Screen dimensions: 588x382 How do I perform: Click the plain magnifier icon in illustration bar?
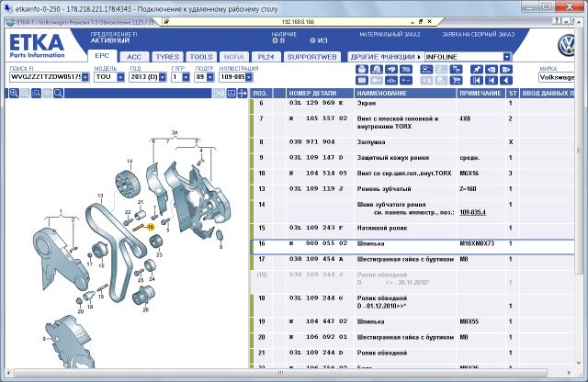click(x=58, y=94)
